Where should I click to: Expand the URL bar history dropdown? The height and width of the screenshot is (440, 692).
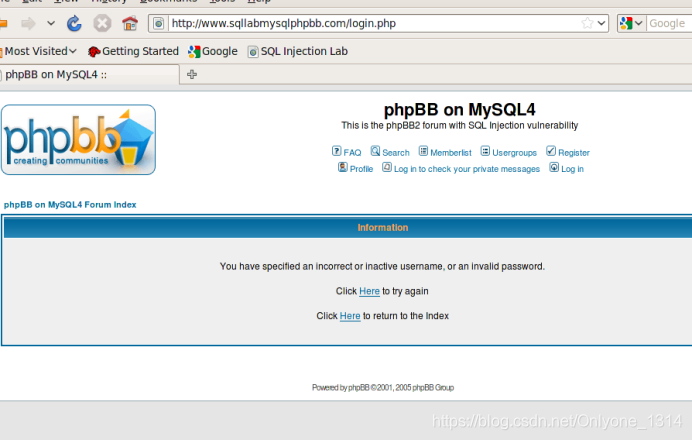pos(602,23)
